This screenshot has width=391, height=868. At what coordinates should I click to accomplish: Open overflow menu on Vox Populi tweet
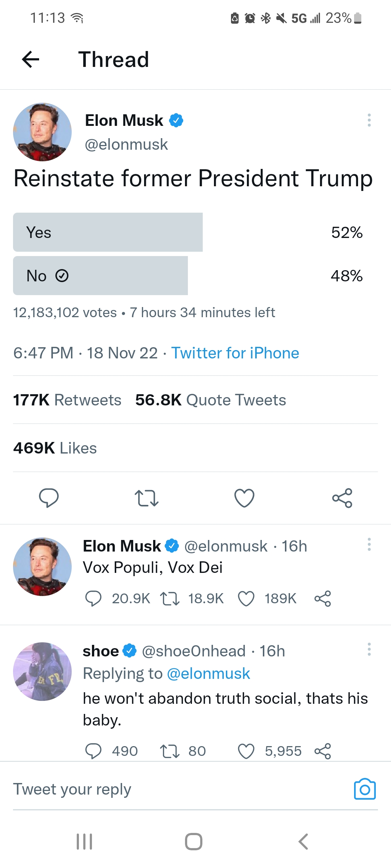point(369,544)
